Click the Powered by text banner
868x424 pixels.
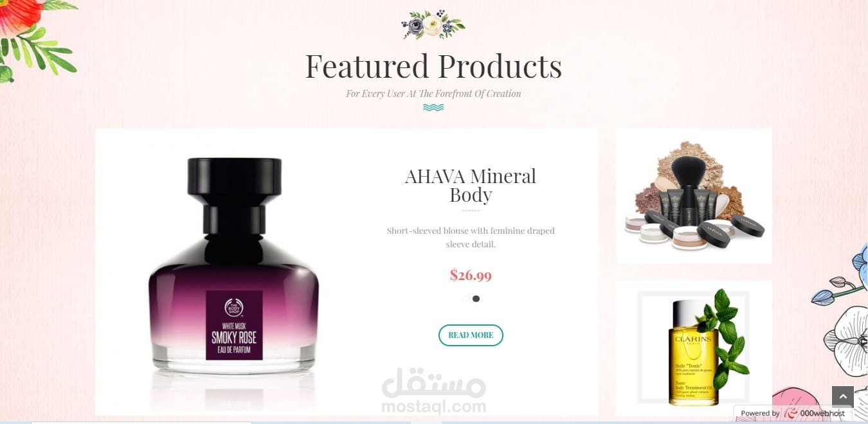793,413
